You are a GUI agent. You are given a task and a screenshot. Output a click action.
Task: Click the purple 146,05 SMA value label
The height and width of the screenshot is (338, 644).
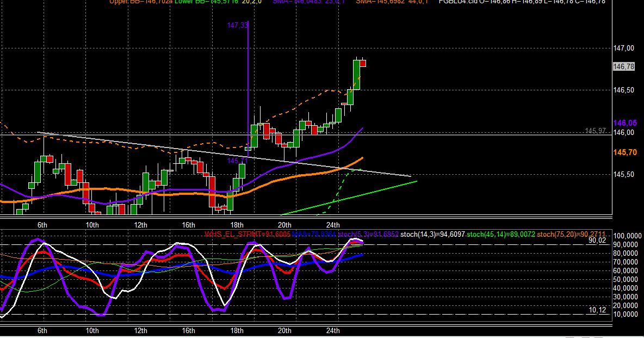(x=625, y=123)
